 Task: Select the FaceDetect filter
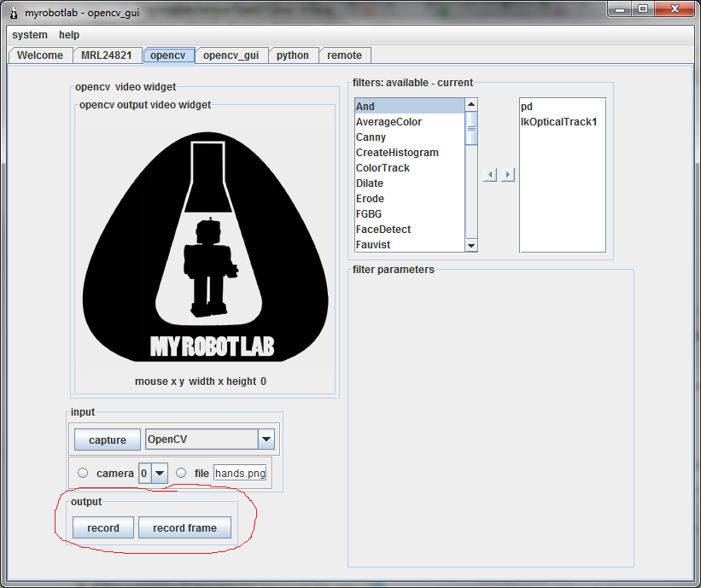(x=410, y=230)
